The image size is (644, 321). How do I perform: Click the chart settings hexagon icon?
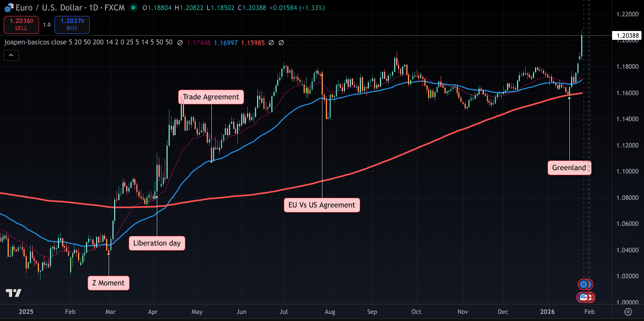628,311
